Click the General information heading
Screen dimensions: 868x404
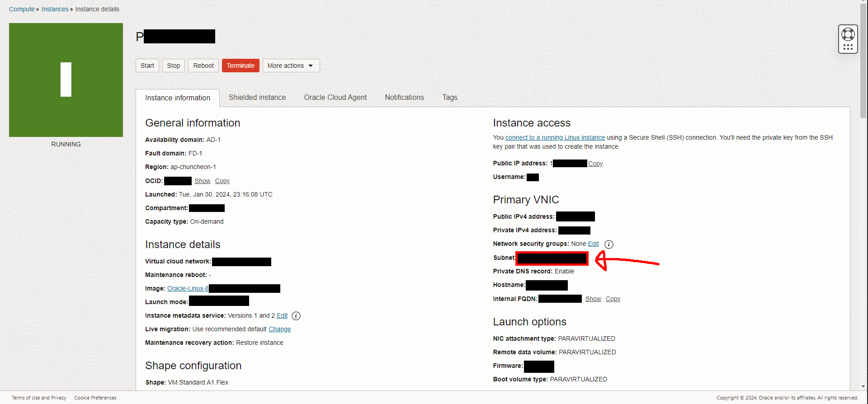[x=193, y=123]
